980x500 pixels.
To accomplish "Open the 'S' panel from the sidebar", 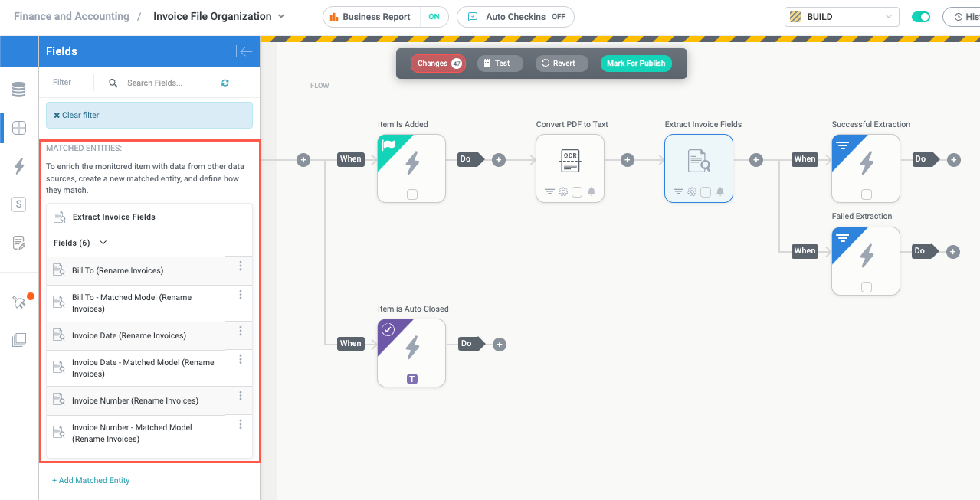I will pyautogui.click(x=19, y=204).
